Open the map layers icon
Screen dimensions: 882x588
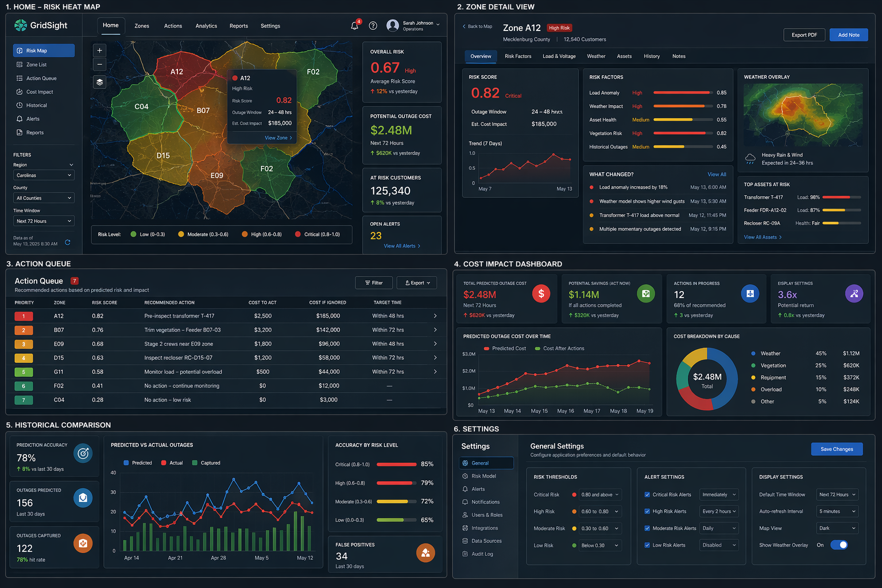pos(100,82)
